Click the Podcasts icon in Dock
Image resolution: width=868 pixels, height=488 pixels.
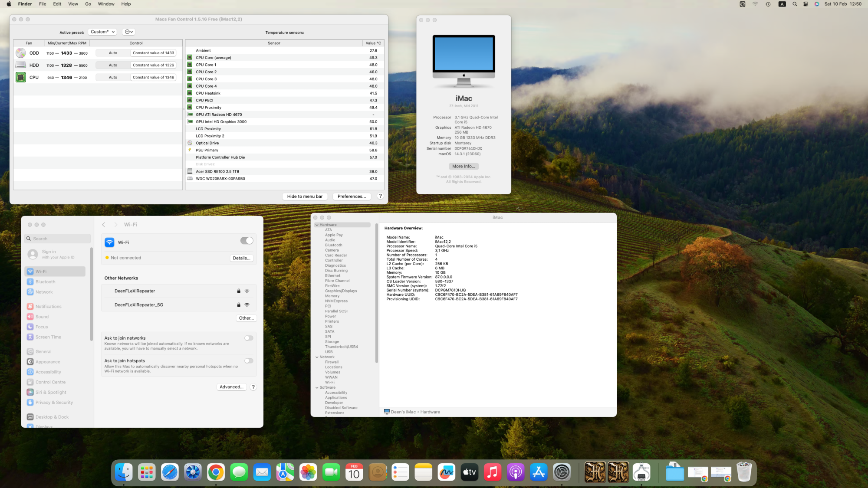pyautogui.click(x=516, y=472)
